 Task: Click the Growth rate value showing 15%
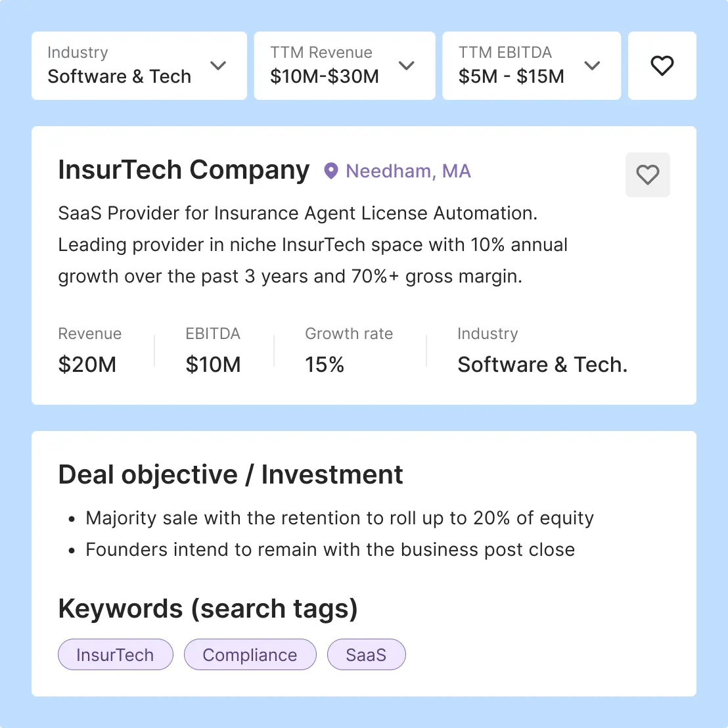pos(325,364)
